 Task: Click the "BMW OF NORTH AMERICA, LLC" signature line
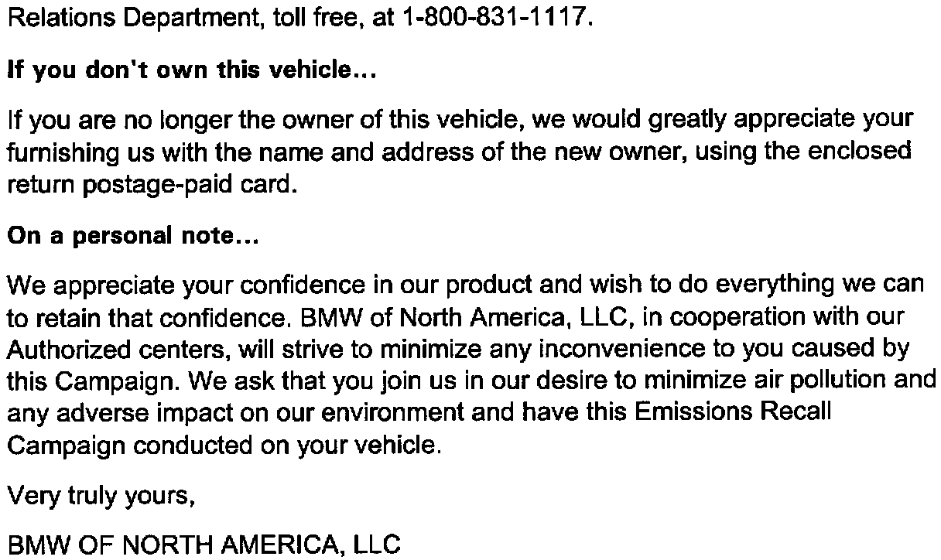(x=204, y=545)
